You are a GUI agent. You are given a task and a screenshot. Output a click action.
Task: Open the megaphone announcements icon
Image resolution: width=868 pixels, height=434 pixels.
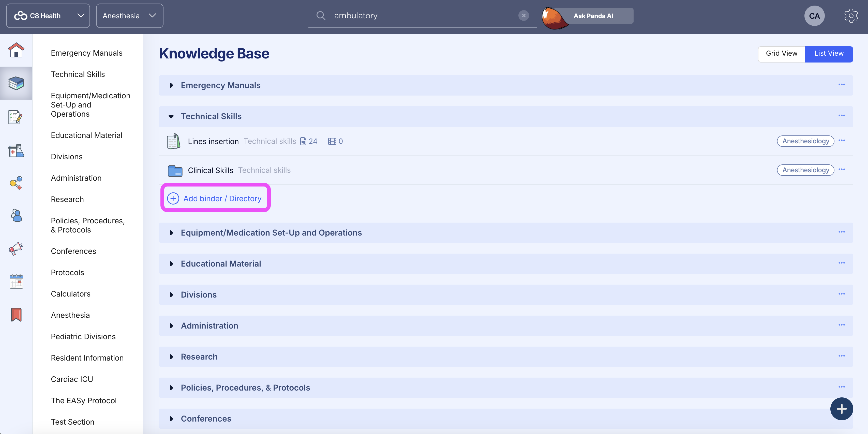coord(16,249)
